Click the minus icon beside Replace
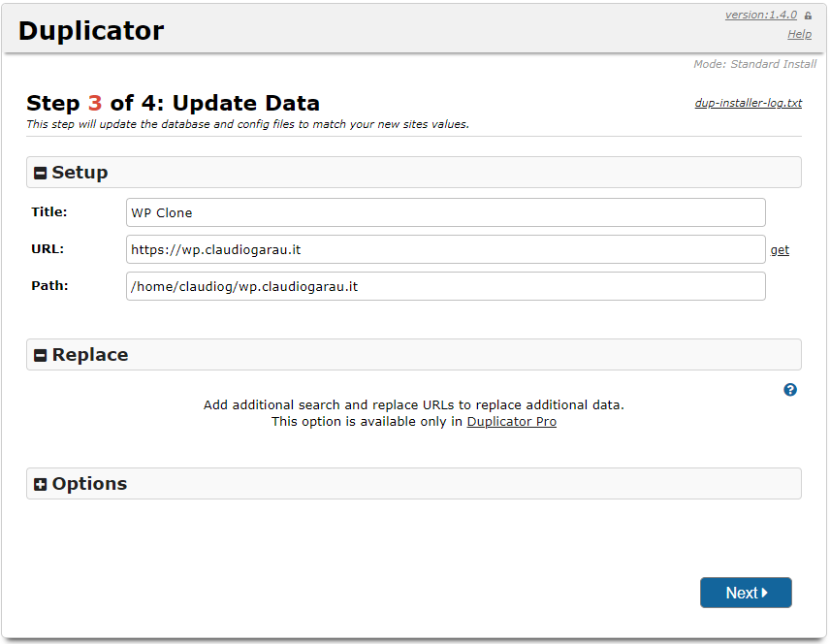The width and height of the screenshot is (830, 644). coord(40,356)
